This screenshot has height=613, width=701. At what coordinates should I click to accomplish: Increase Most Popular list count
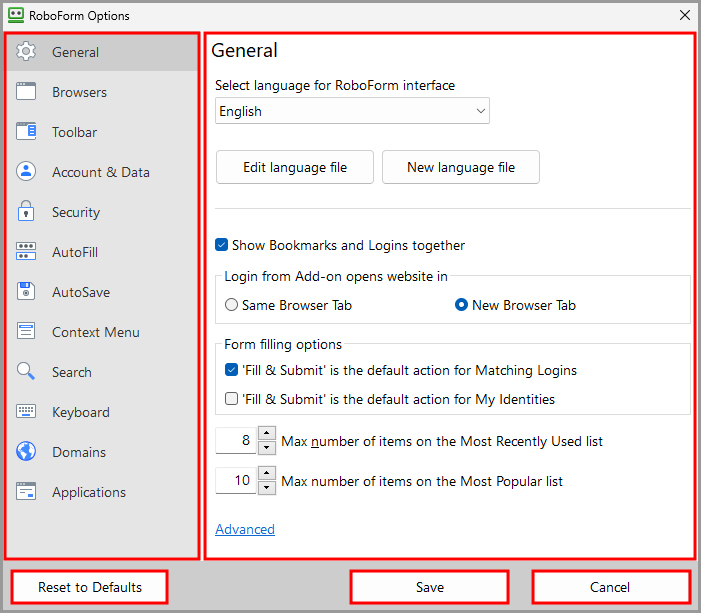click(267, 473)
